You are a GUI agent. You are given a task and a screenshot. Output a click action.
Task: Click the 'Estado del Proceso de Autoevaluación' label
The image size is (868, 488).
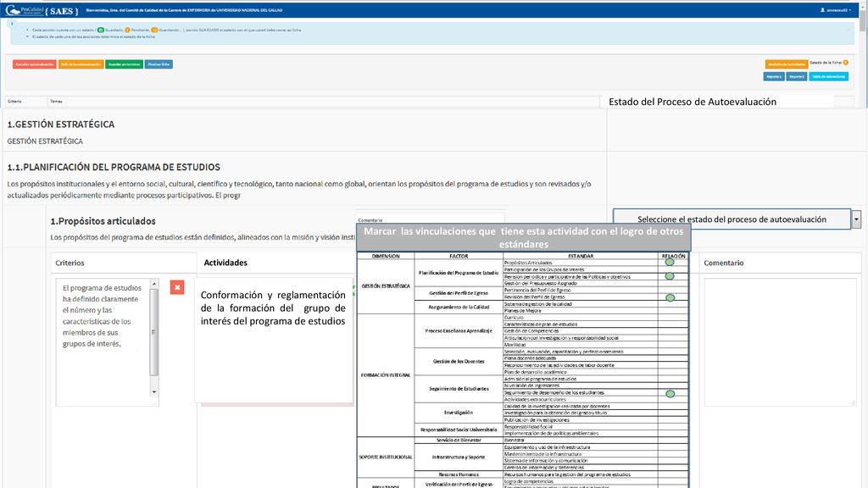click(x=693, y=102)
